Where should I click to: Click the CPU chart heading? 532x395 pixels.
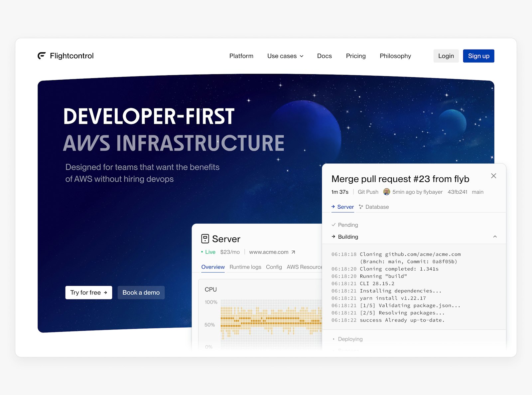tap(211, 290)
